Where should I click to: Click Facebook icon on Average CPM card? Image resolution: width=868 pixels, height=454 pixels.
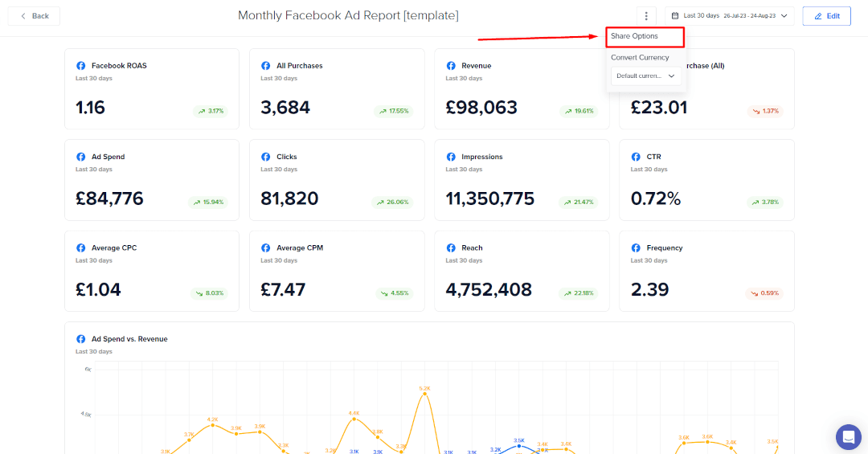266,248
